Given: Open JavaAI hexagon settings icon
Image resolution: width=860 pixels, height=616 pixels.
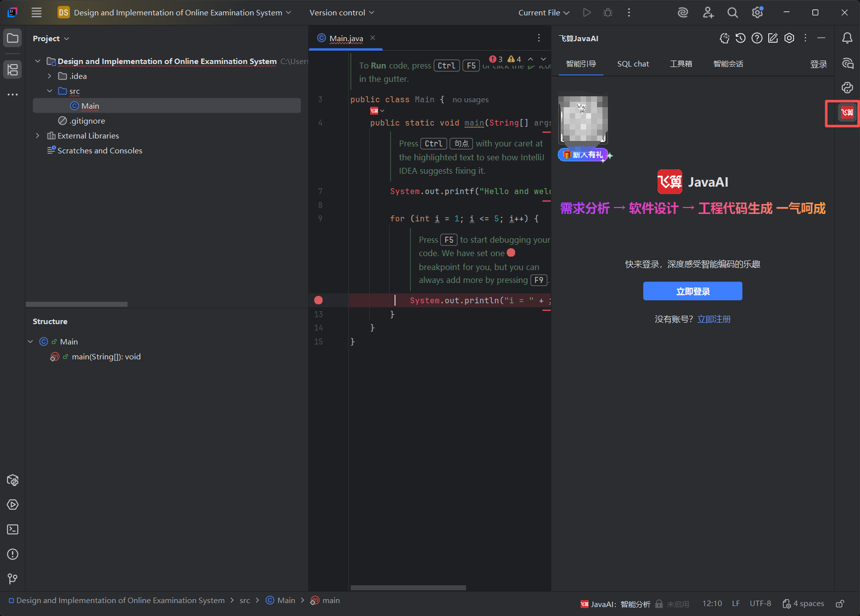Looking at the screenshot, I should [x=790, y=38].
